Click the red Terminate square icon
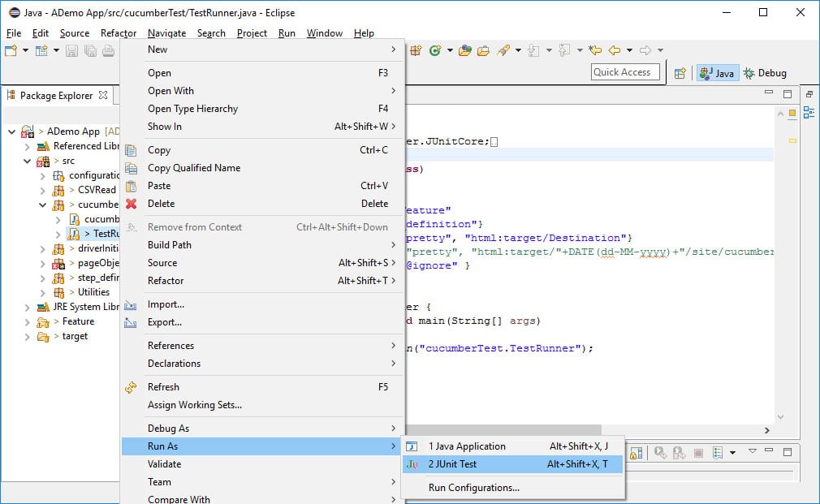 click(x=698, y=453)
